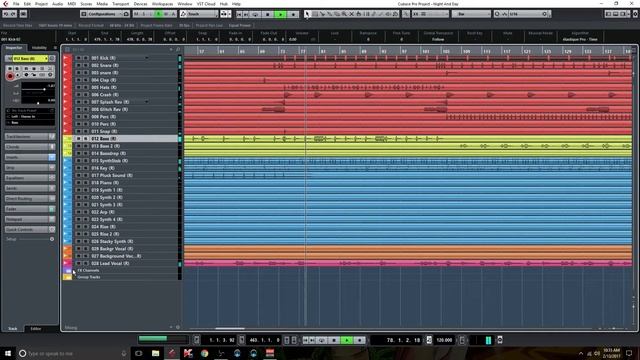Screen dimensions: 640x360
Task: Switch to the Inspector tab
Action: coord(13,48)
